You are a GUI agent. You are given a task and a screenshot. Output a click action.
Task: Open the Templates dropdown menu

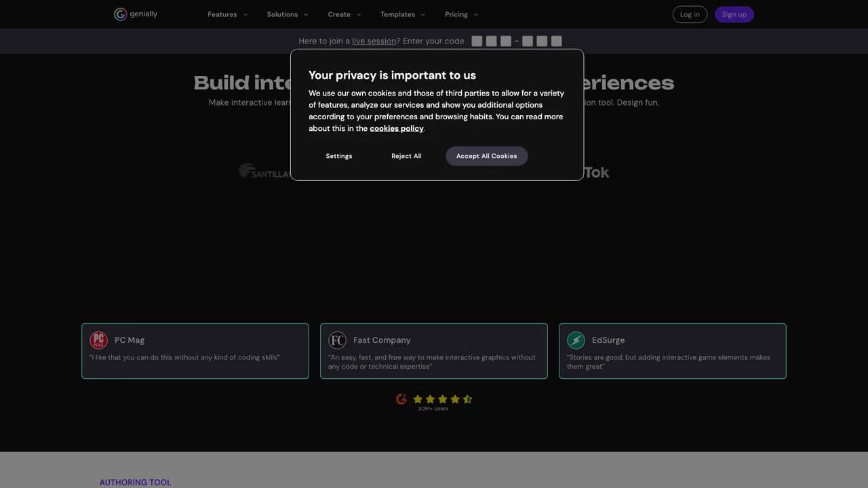point(403,14)
